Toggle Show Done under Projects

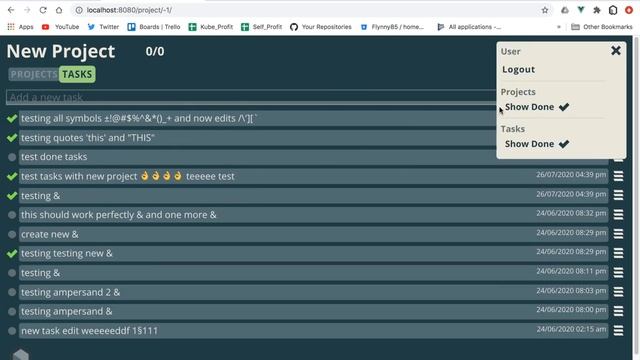537,107
